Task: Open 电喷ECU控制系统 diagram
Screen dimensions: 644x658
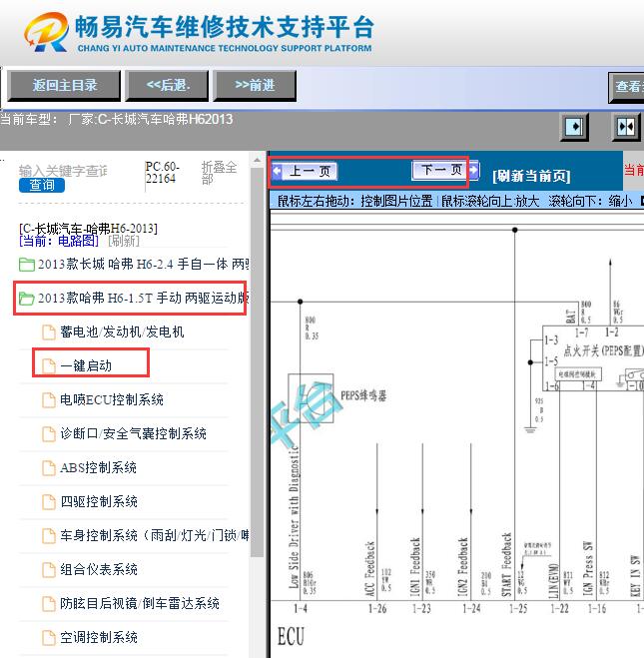Action: [x=112, y=399]
